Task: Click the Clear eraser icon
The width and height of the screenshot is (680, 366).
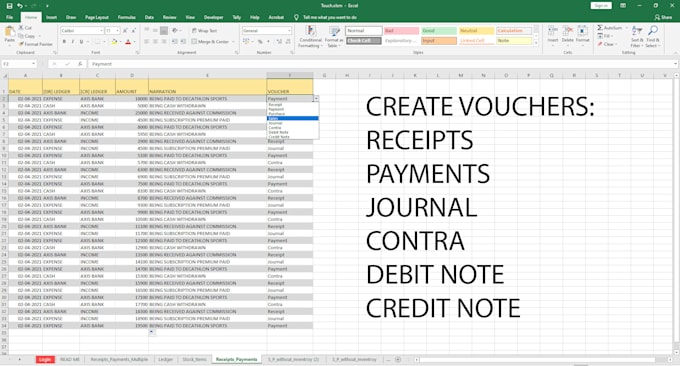Action: [x=600, y=44]
